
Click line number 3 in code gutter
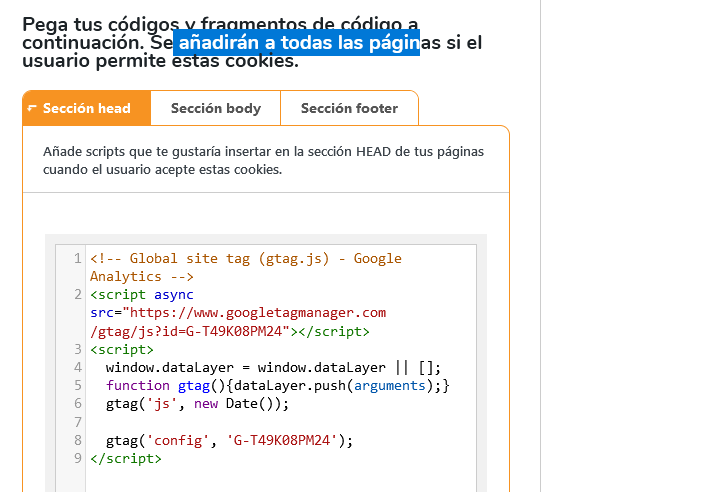(77, 349)
